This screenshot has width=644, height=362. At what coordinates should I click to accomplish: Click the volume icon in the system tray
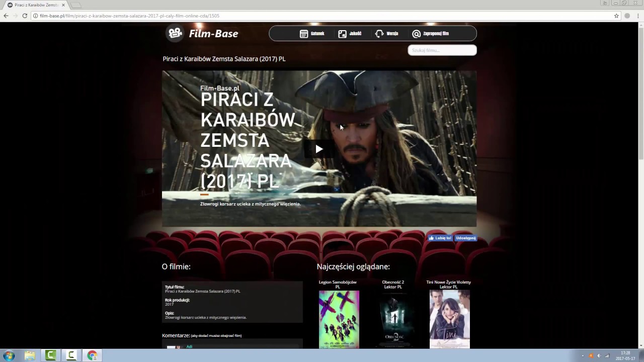tap(599, 355)
